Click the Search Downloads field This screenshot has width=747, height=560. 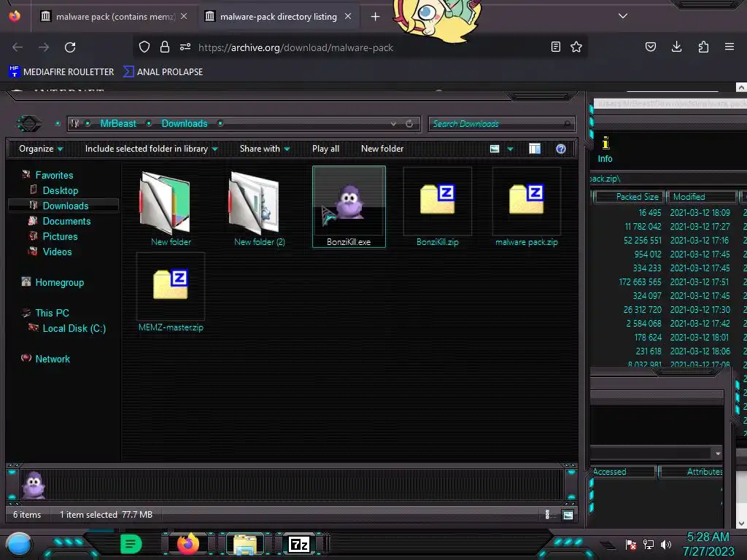point(501,124)
